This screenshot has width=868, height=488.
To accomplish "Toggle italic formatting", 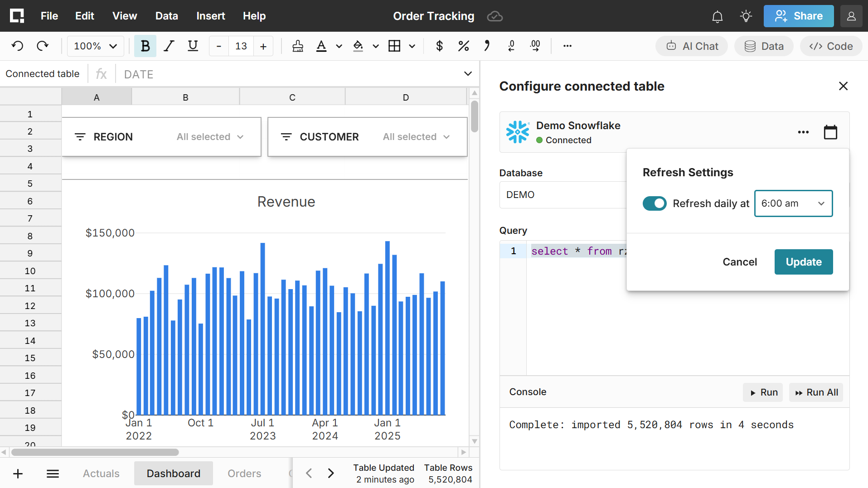I will point(169,46).
